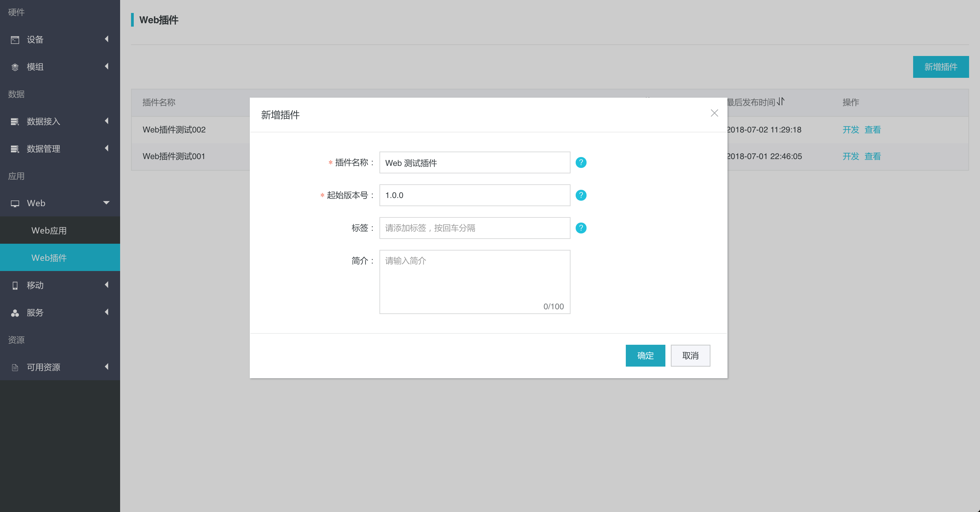The width and height of the screenshot is (980, 512).
Task: Close the 新增插件 dialog with X
Action: 714,113
